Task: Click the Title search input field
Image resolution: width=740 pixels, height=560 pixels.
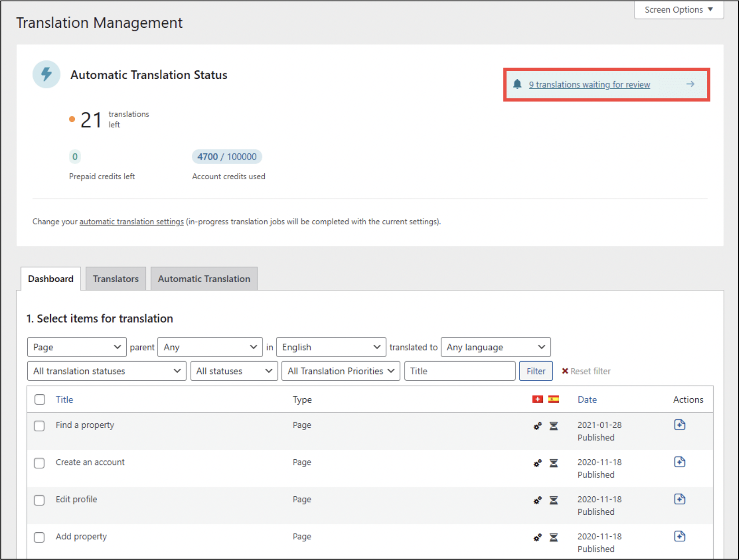Action: point(460,371)
